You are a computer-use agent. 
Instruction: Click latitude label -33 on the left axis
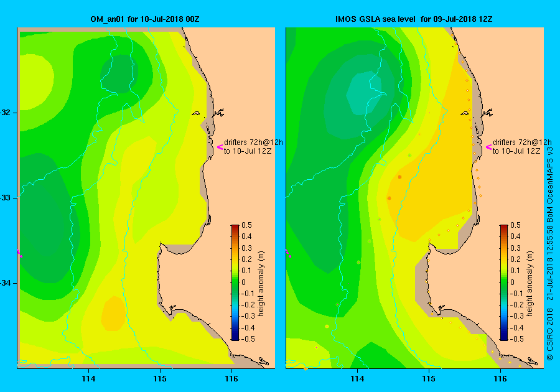click(5, 198)
